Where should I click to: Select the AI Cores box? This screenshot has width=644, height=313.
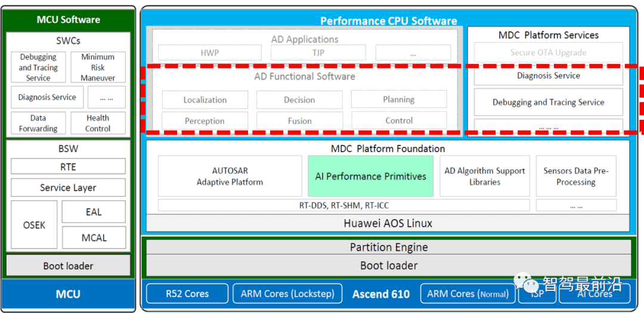click(595, 294)
